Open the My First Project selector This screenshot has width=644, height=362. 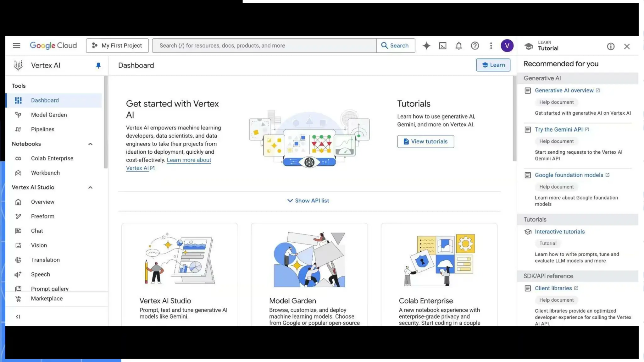[117, 46]
